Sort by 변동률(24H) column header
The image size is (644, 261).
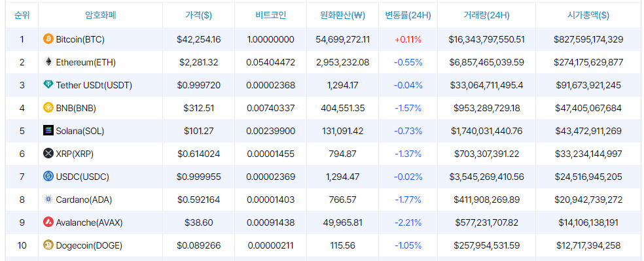(408, 16)
